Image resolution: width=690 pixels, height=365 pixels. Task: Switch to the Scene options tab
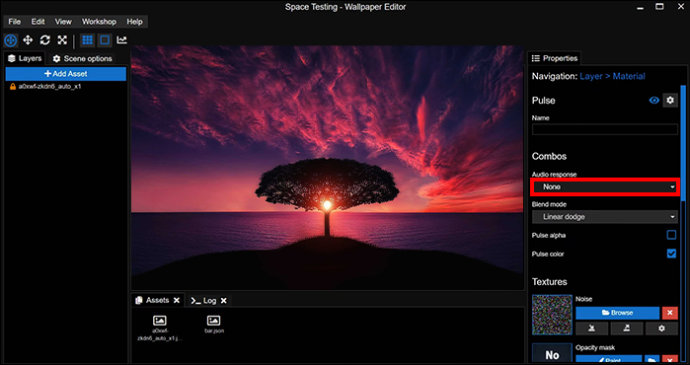pyautogui.click(x=82, y=59)
